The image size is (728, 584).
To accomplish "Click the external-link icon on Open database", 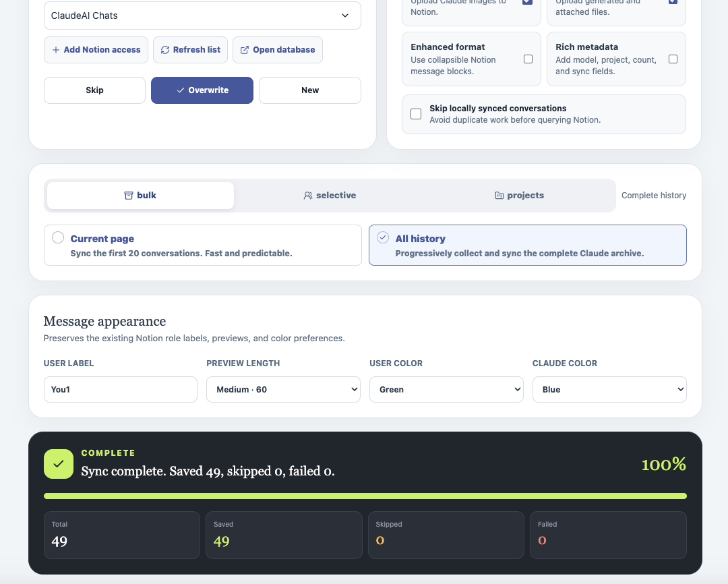I will 245,50.
